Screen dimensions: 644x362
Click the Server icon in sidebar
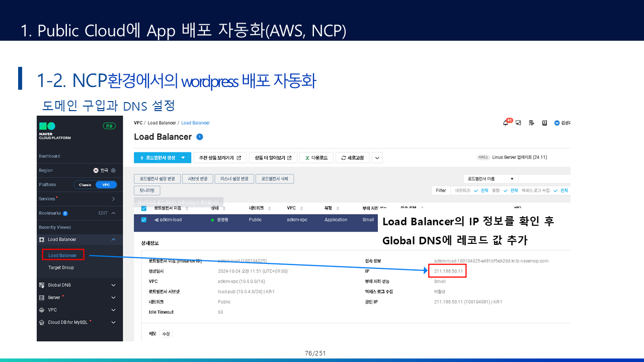42,298
